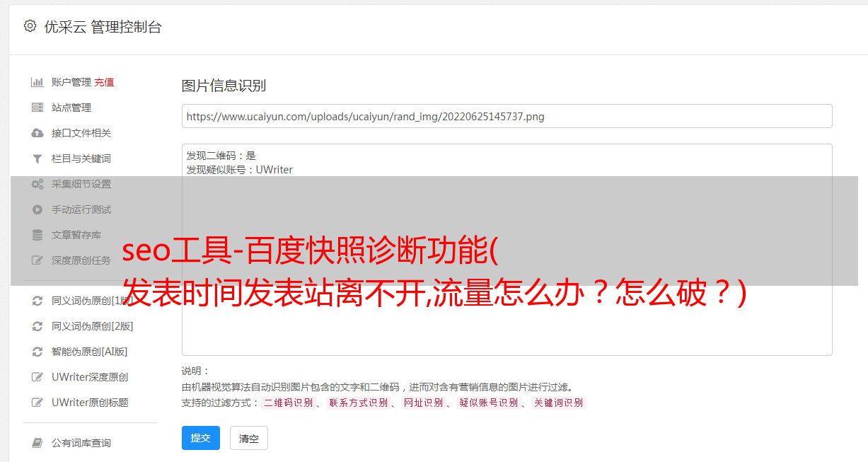Click the 网址识别 filter tag

click(x=423, y=403)
